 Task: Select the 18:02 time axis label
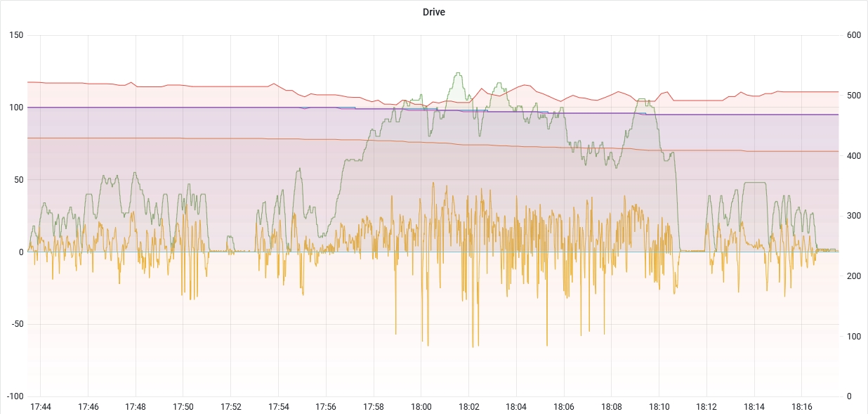tap(469, 407)
